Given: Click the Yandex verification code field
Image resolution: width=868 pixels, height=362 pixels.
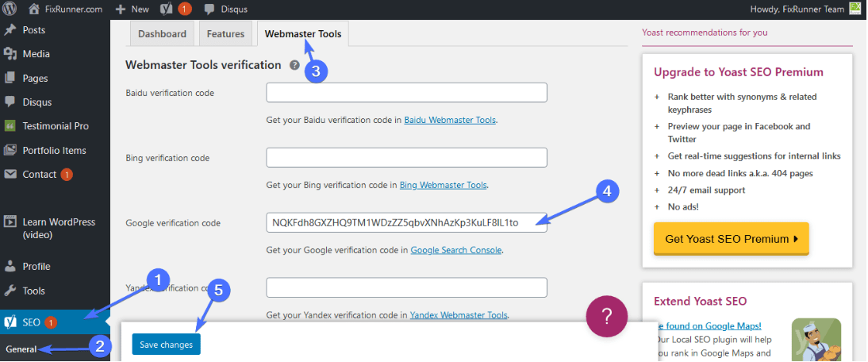Looking at the screenshot, I should pos(406,287).
